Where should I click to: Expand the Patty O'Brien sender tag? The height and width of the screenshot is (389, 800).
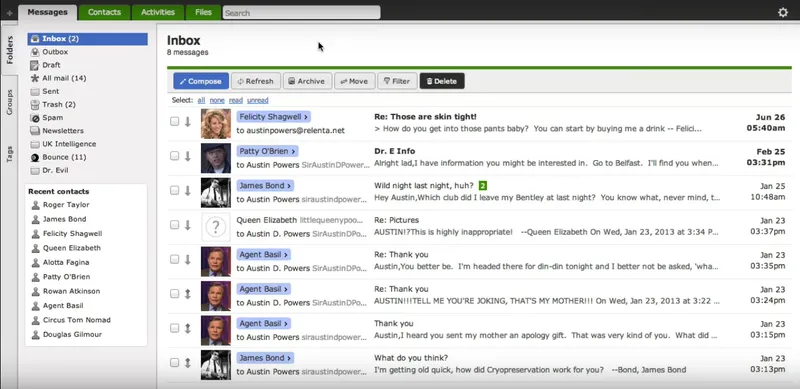(267, 152)
